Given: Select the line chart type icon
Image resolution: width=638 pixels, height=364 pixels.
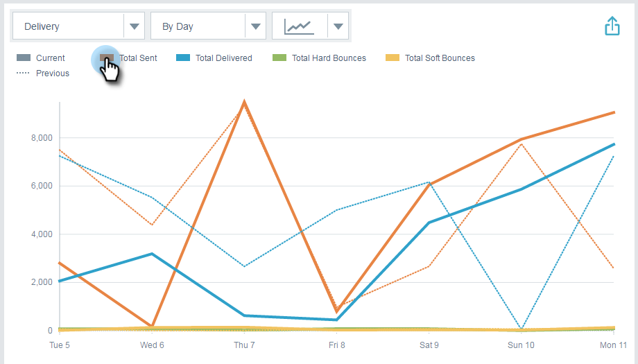Looking at the screenshot, I should 300,26.
